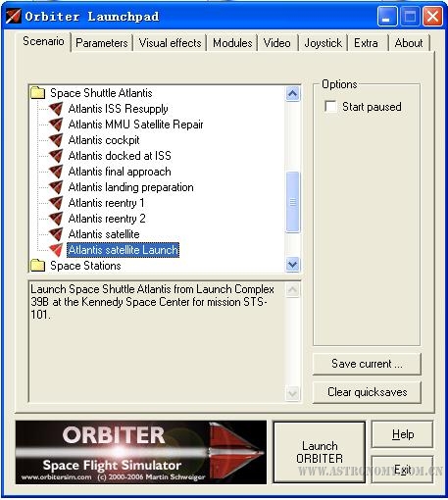The height and width of the screenshot is (500, 448).
Task: Click the Atlantis reentry 2 icon
Action: (56, 219)
